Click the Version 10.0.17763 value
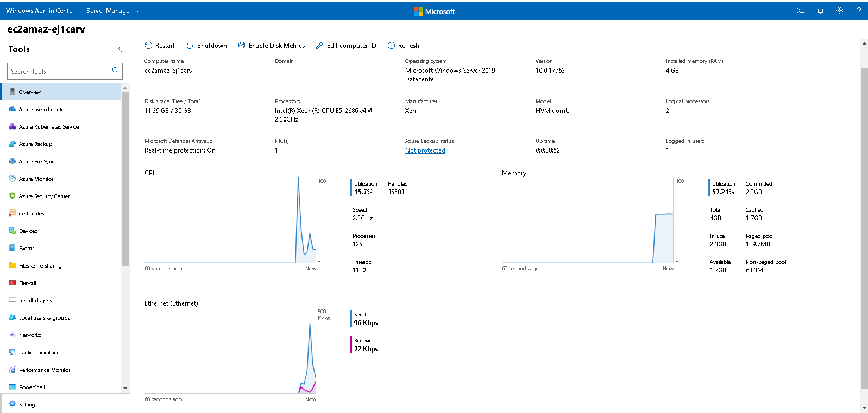This screenshot has width=868, height=413. (550, 71)
